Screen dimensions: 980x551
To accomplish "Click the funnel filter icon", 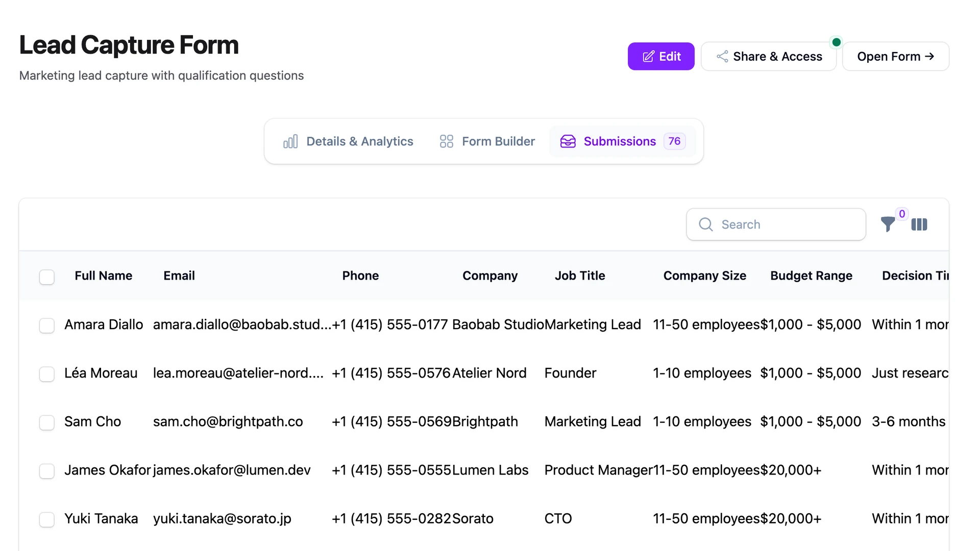I will click(888, 224).
